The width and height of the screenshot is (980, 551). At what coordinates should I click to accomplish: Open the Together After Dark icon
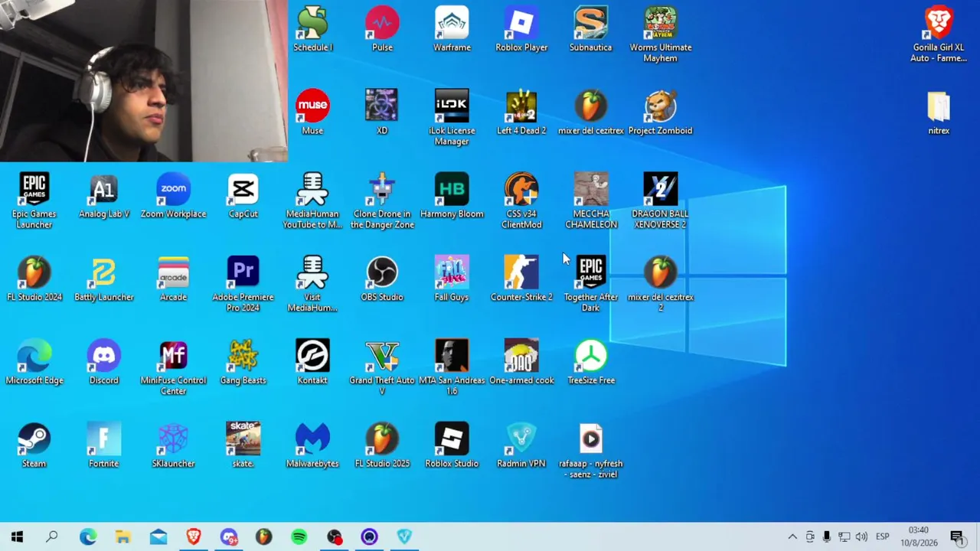click(590, 285)
